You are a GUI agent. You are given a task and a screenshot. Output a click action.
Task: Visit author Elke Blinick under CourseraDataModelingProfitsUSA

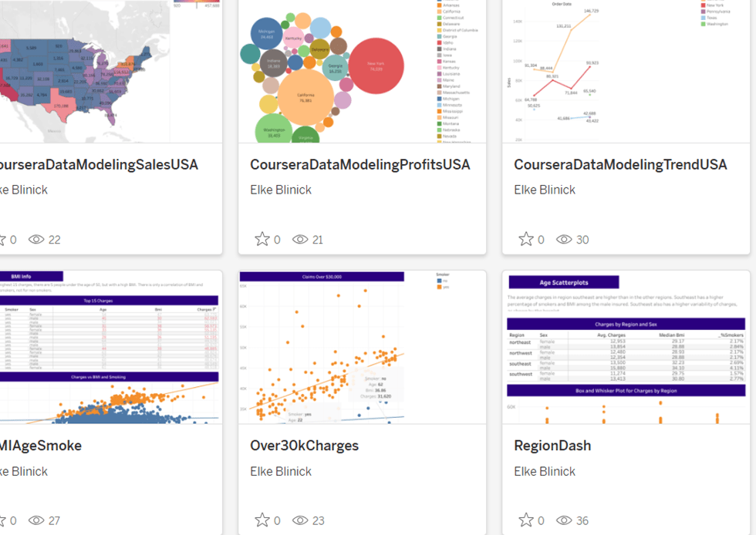(x=281, y=190)
